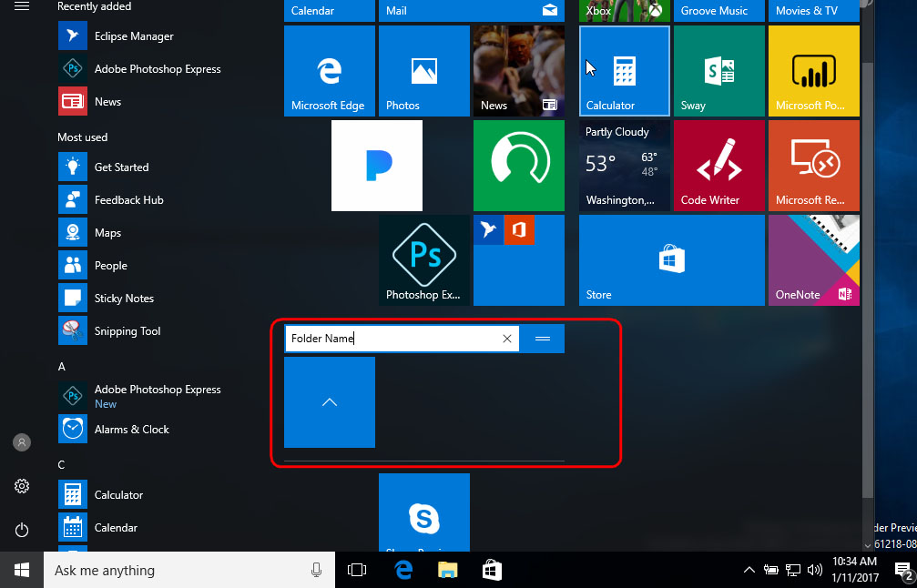
Task: Open the Calculator tile
Action: [625, 71]
